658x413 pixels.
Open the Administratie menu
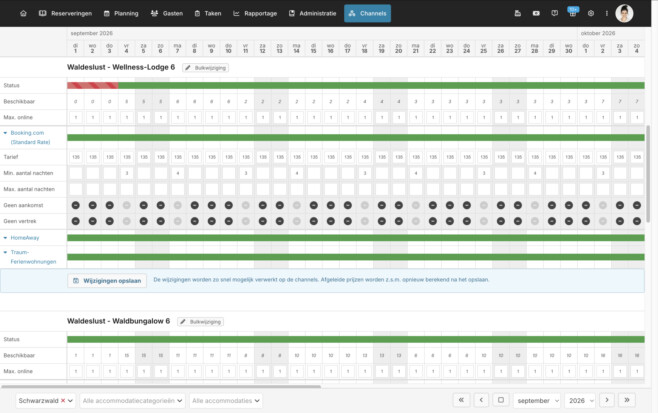(313, 13)
